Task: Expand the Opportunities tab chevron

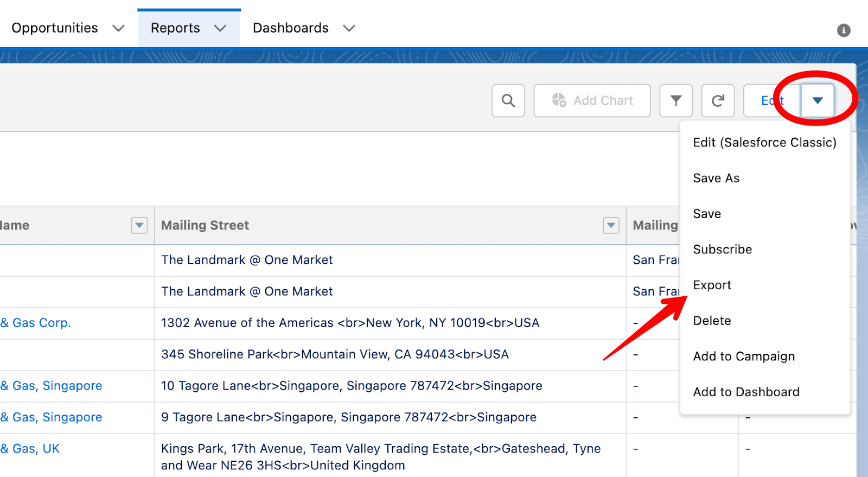Action: [x=118, y=28]
